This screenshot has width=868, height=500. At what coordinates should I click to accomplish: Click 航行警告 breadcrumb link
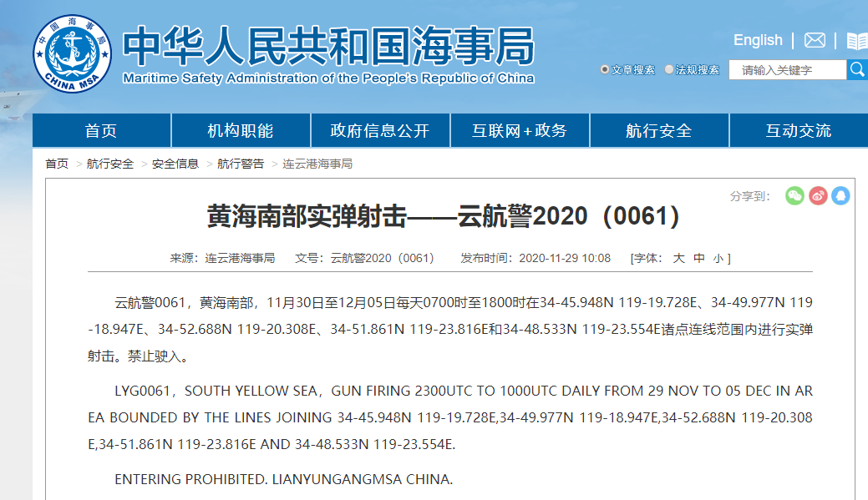click(x=241, y=164)
